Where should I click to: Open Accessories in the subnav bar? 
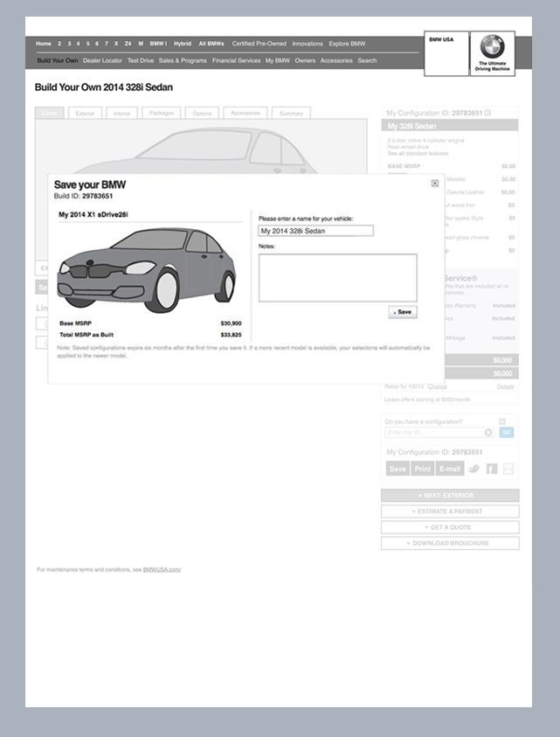click(x=336, y=60)
